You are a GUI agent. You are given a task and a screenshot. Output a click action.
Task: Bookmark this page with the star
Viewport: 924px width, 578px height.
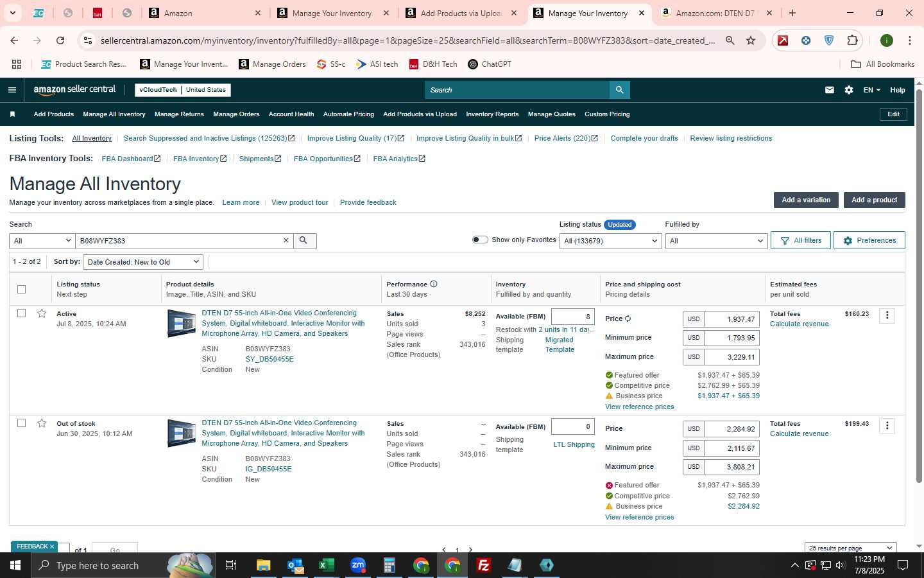tap(751, 40)
